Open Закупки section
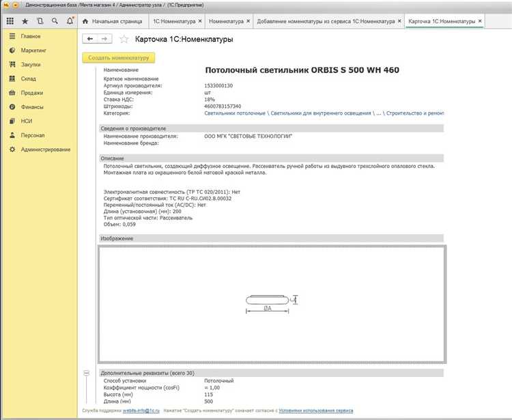Image resolution: width=512 pixels, height=420 pixels. click(x=31, y=64)
